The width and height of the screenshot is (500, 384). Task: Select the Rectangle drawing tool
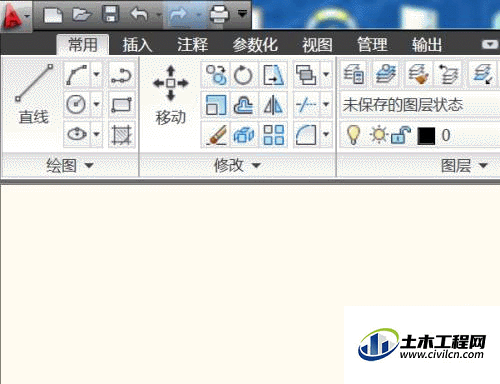click(x=121, y=104)
